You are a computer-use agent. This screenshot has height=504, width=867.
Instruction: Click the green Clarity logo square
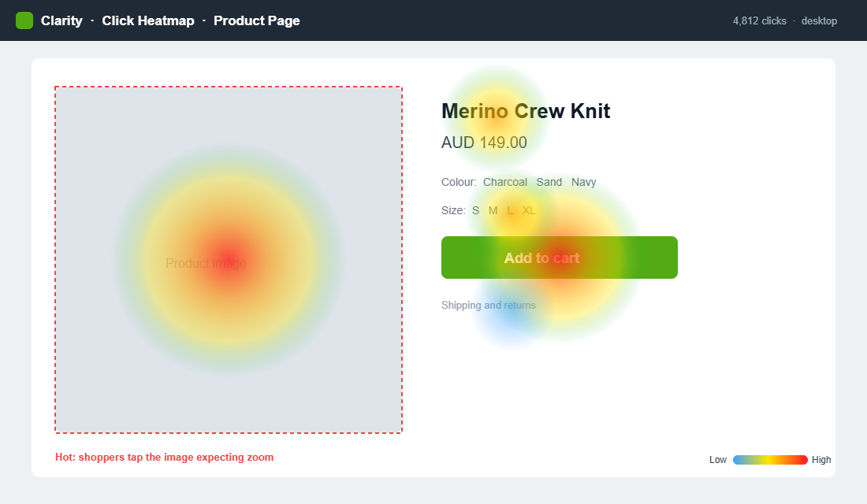tap(24, 20)
